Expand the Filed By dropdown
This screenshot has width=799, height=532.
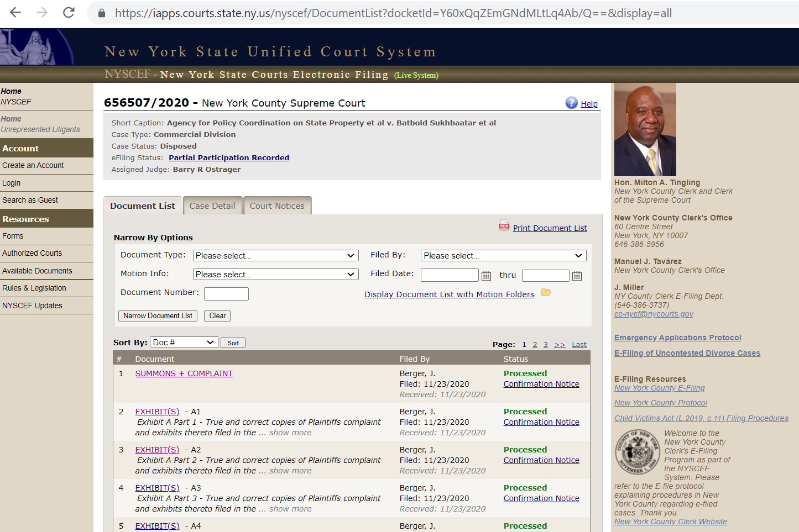[503, 256]
